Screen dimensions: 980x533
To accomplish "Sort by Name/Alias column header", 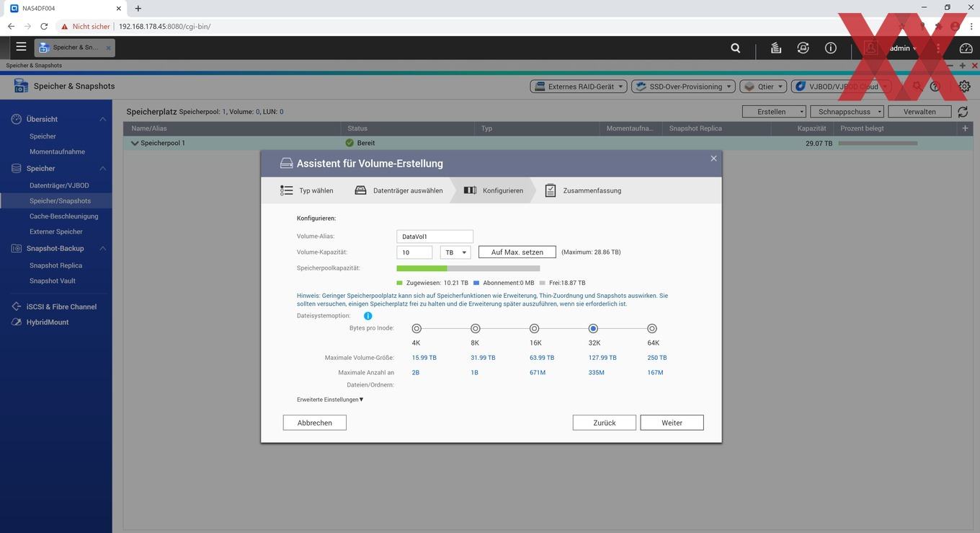I will click(x=232, y=128).
